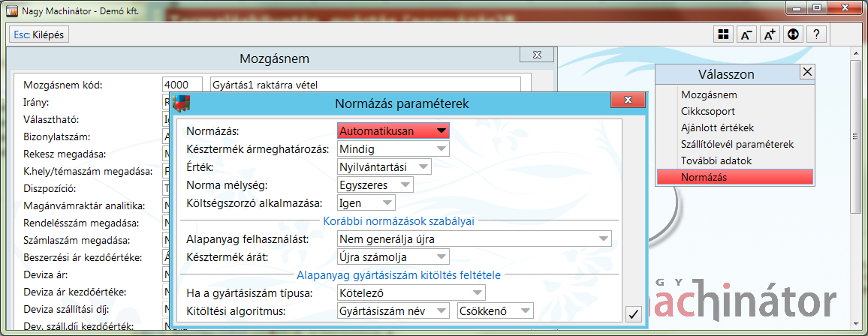The width and height of the screenshot is (868, 336).
Task: Open Gyártásiszám név algorithm dropdown
Action: (x=393, y=310)
